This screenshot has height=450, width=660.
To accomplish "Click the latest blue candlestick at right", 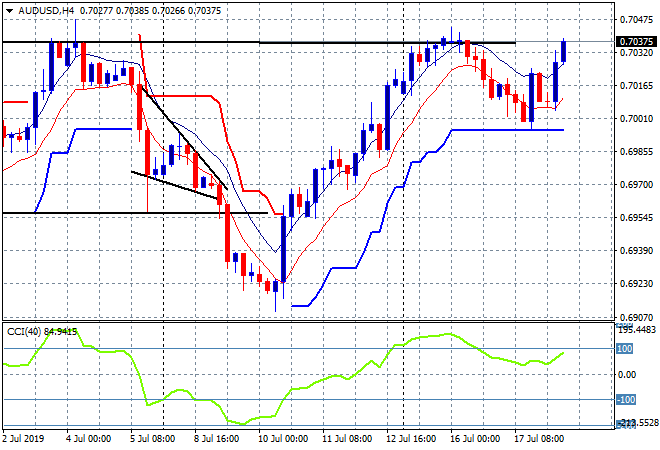I will point(564,51).
